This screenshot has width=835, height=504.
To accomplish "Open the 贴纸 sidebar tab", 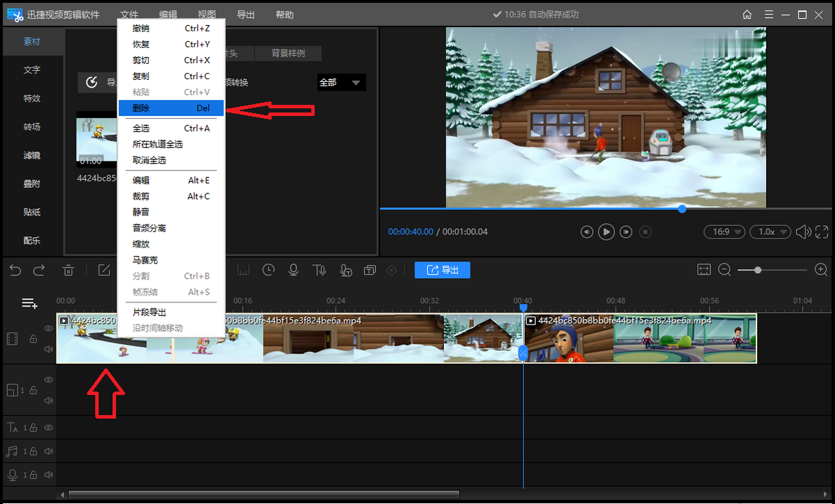I will [x=32, y=213].
